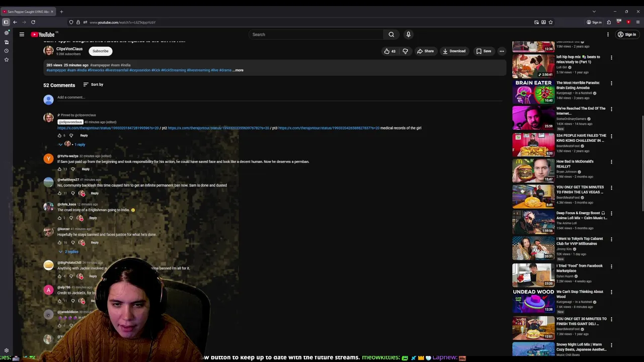The width and height of the screenshot is (644, 362).
Task: Dislike the video
Action: pyautogui.click(x=405, y=51)
